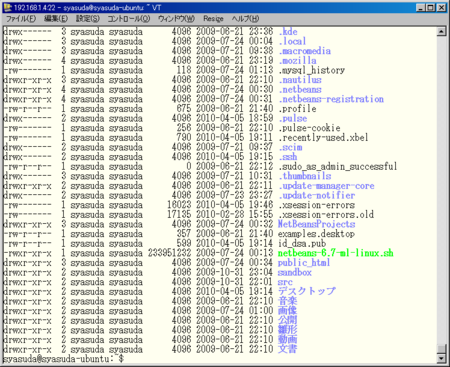Click the 雛形 directory name
The height and width of the screenshot is (367, 450).
click(287, 330)
